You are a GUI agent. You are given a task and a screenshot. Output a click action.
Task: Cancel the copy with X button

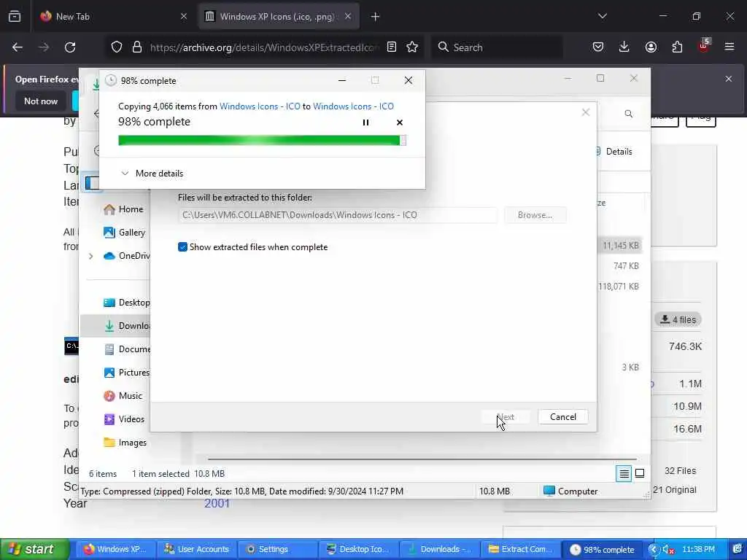[x=400, y=122]
